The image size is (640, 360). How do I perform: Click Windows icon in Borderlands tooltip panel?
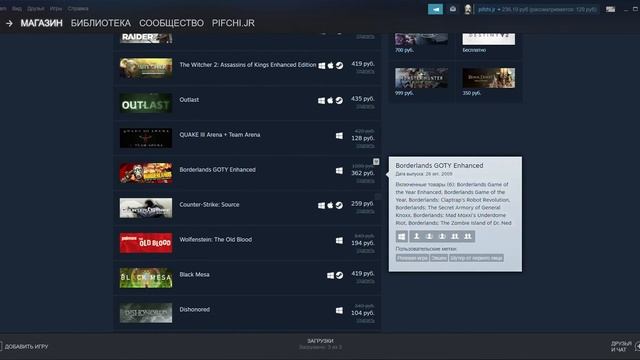(402, 236)
